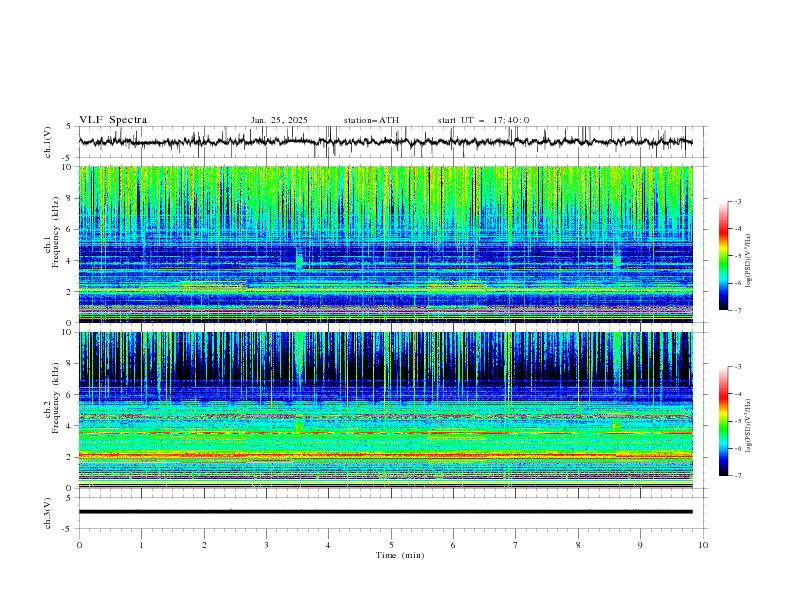This screenshot has height=612, width=792.
Task: Click the ch.2 spectrogram color scale bar
Action: [x=723, y=421]
